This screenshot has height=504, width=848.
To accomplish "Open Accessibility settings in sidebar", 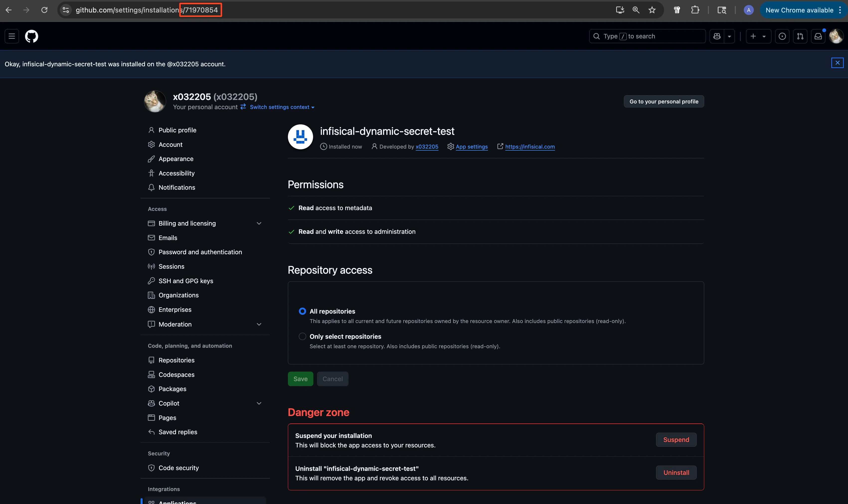I will (x=176, y=173).
